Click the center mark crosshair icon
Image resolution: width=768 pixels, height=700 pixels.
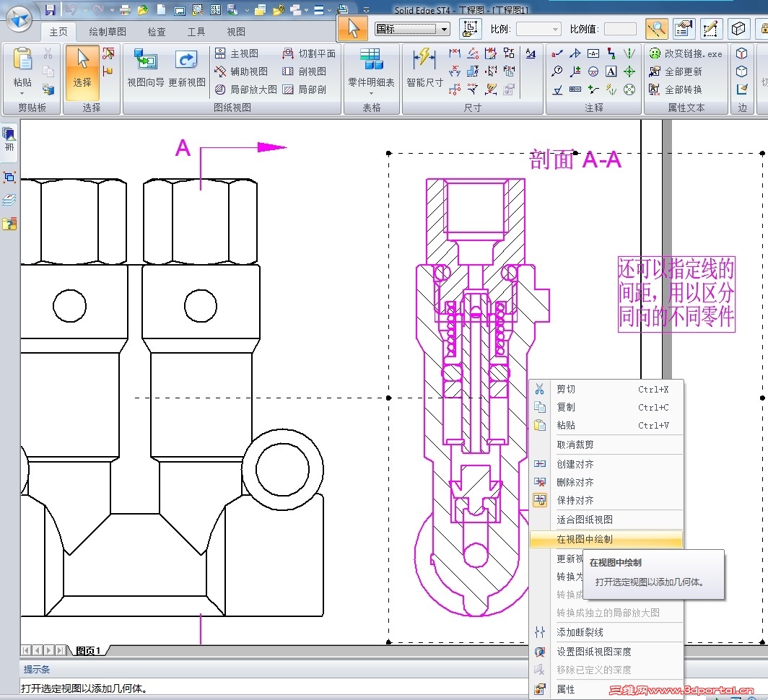[x=629, y=71]
